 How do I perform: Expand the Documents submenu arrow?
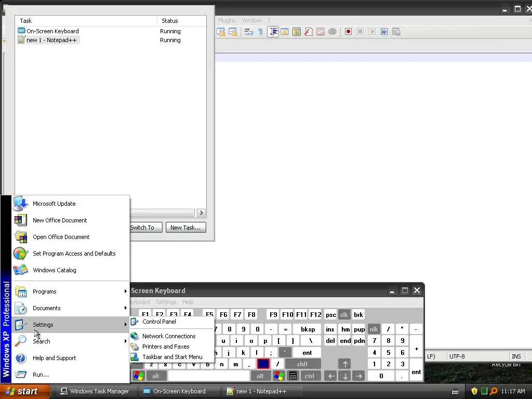pyautogui.click(x=125, y=308)
